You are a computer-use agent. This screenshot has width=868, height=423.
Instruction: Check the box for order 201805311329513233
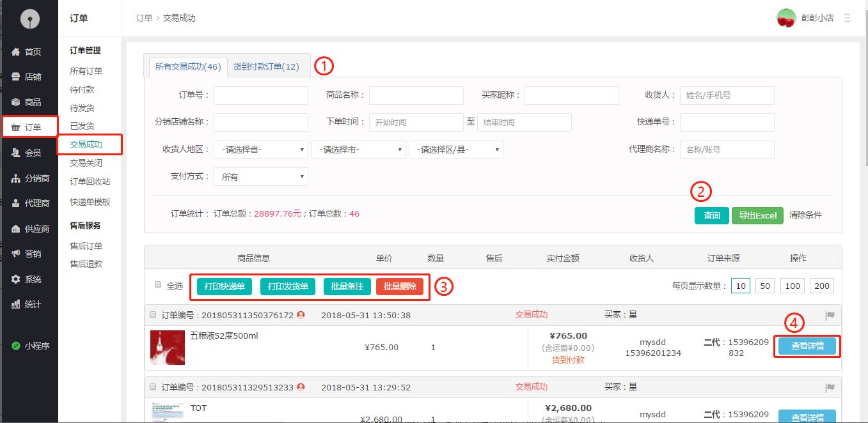(153, 387)
